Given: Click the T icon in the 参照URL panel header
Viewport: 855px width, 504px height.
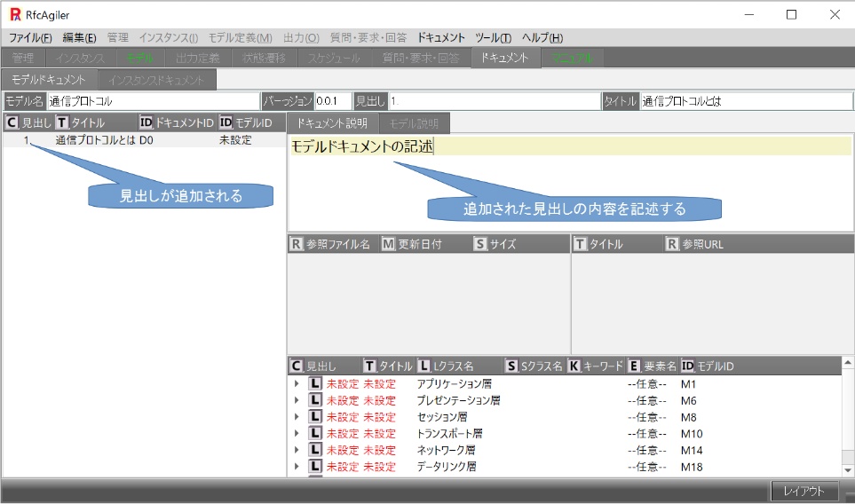Looking at the screenshot, I should (580, 244).
